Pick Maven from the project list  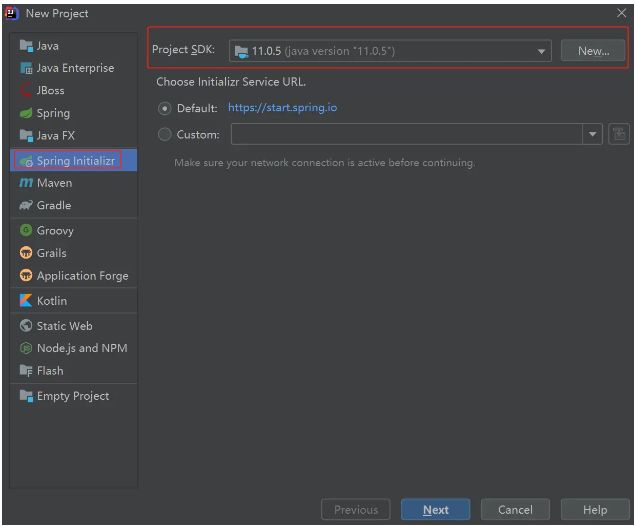[73, 183]
